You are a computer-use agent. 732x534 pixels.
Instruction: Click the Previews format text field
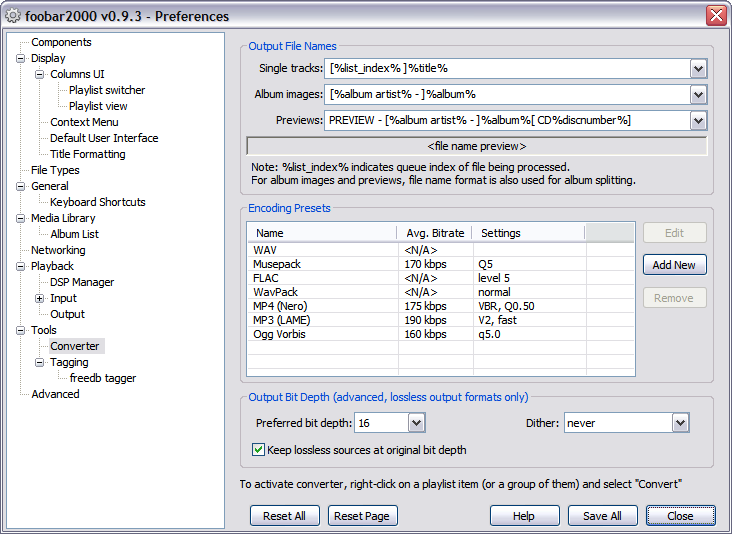click(x=507, y=121)
